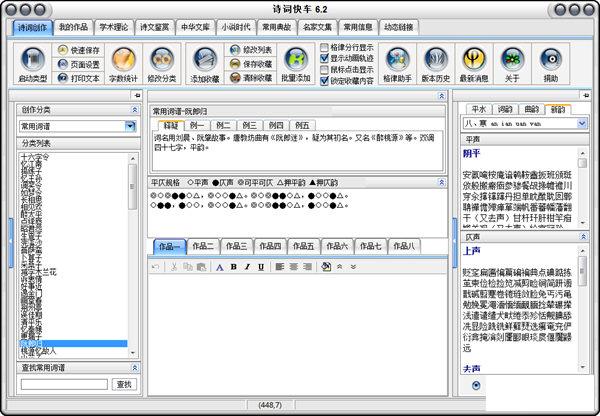Uncheck 显示动画轨迹 checkbox

tap(324, 59)
